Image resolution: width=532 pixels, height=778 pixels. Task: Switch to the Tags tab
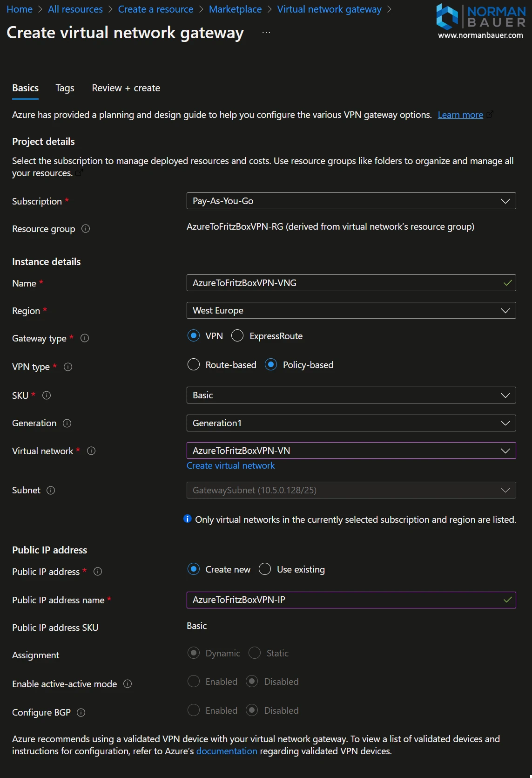pos(65,88)
